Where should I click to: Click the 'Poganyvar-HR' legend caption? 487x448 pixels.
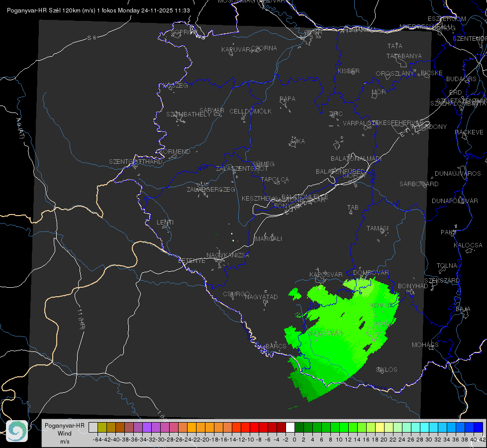[65, 425]
